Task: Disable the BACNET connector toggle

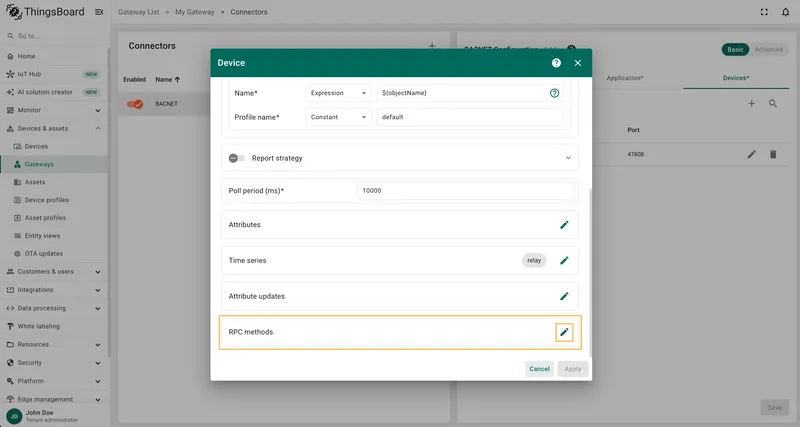Action: (x=135, y=104)
